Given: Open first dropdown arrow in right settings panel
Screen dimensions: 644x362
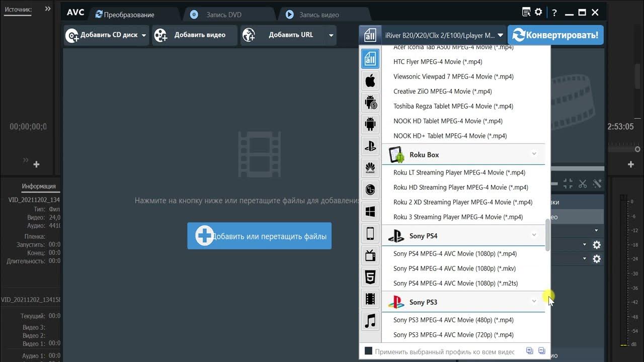Looking at the screenshot, I should point(596,231).
